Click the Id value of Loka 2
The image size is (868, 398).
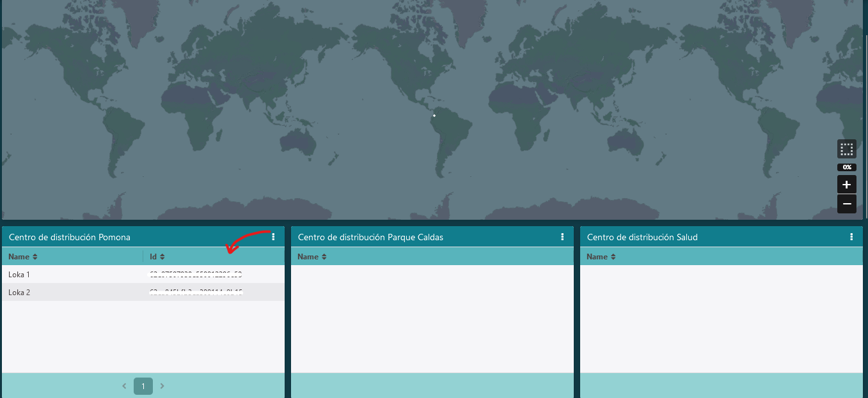(x=196, y=293)
